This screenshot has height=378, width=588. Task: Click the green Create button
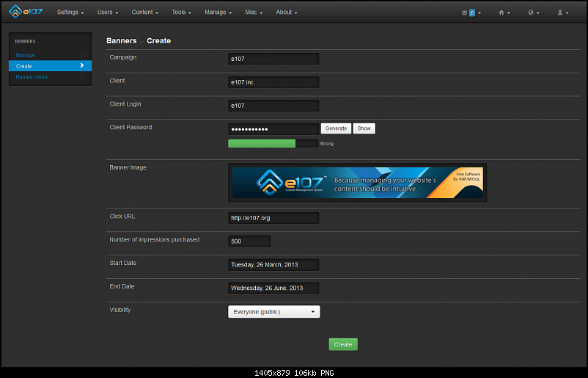coord(343,344)
